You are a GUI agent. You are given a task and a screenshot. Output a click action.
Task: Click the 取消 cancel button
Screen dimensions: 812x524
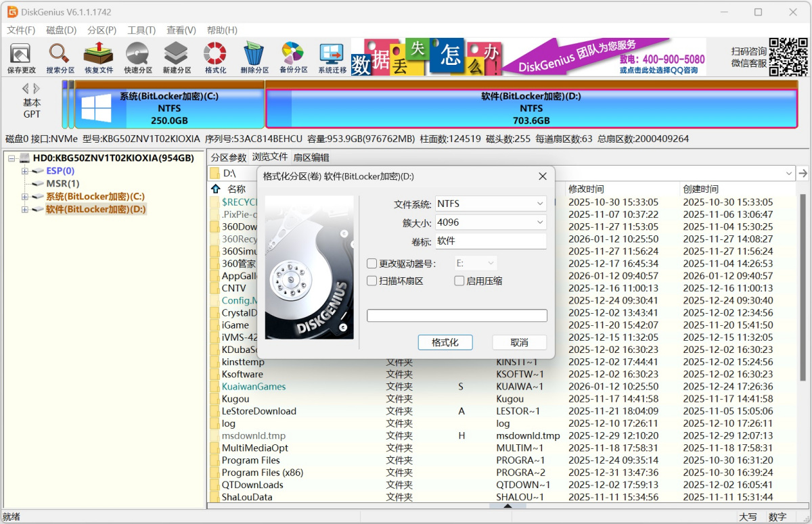518,342
